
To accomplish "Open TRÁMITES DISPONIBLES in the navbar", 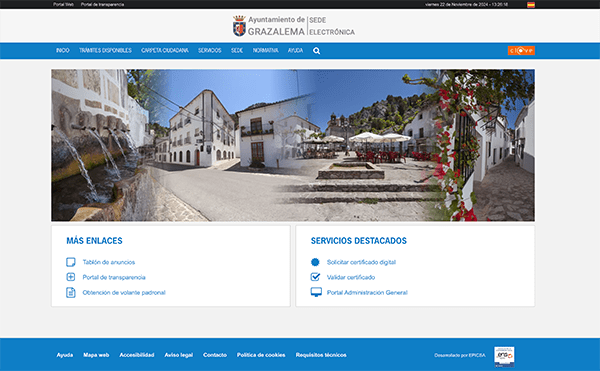I will coord(105,50).
